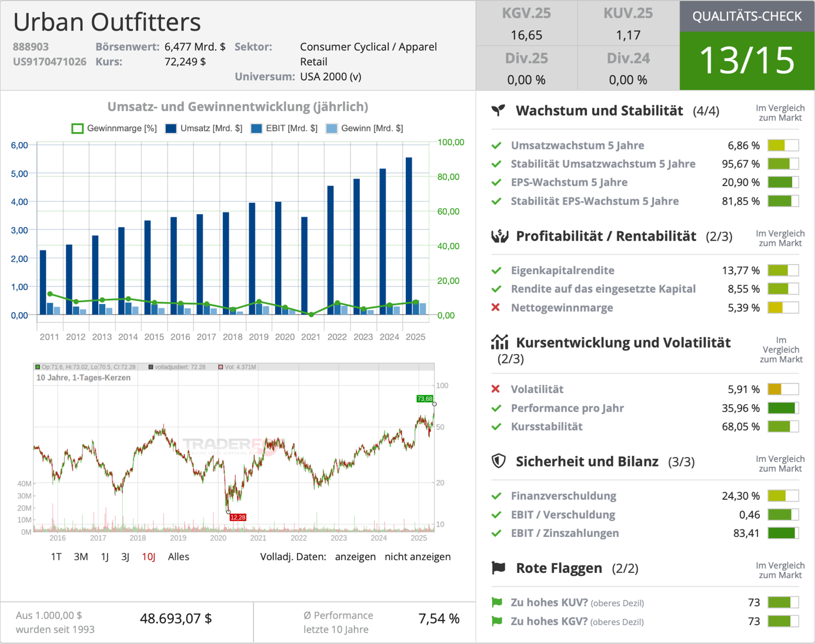The height and width of the screenshot is (644, 815).
Task: Click the sprout icon next to Wachstum und Stabilität
Action: click(498, 110)
